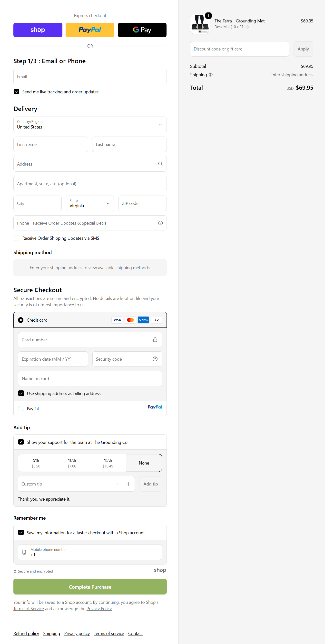Open the Refund policy link

pyautogui.click(x=26, y=633)
